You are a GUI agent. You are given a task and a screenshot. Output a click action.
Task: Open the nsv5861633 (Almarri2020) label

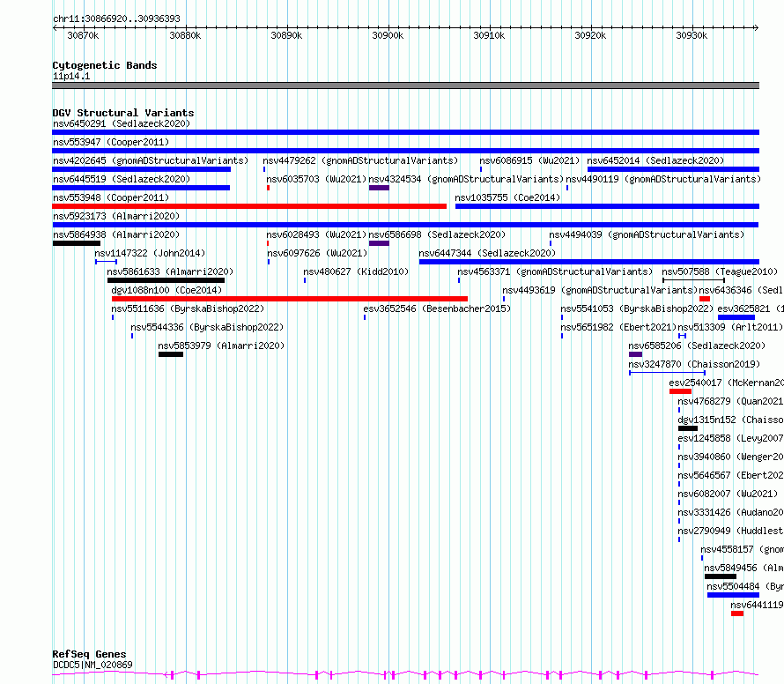coord(170,271)
